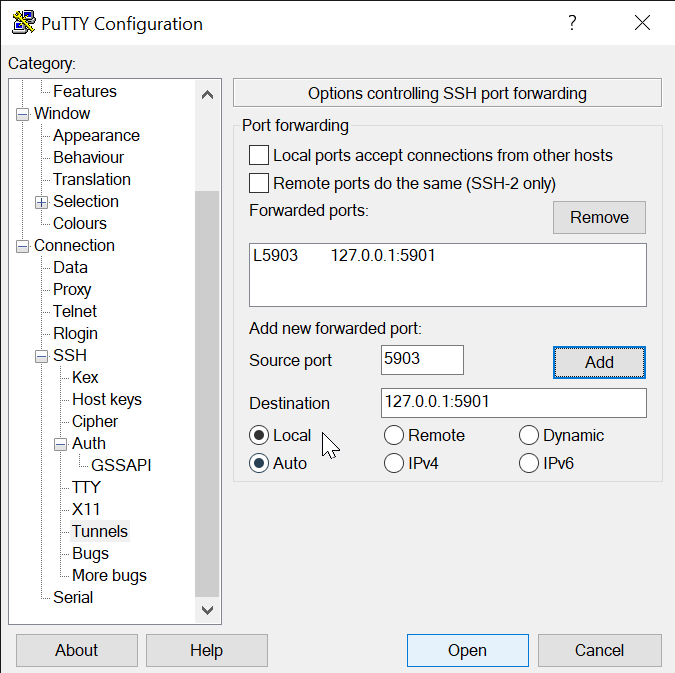
Task: Select the SSH category
Action: click(70, 355)
